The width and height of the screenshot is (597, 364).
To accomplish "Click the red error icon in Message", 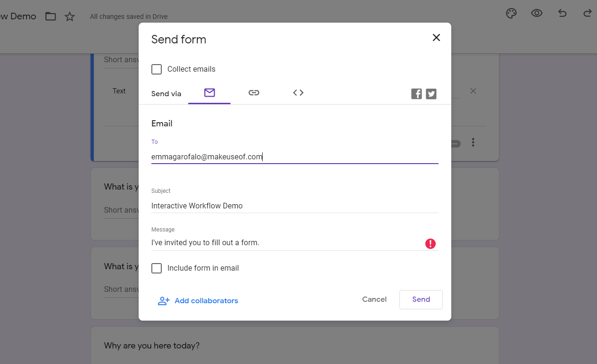I will click(430, 244).
